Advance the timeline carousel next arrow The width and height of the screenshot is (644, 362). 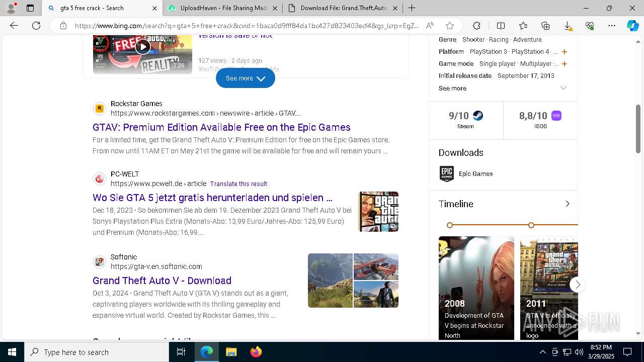click(x=578, y=285)
